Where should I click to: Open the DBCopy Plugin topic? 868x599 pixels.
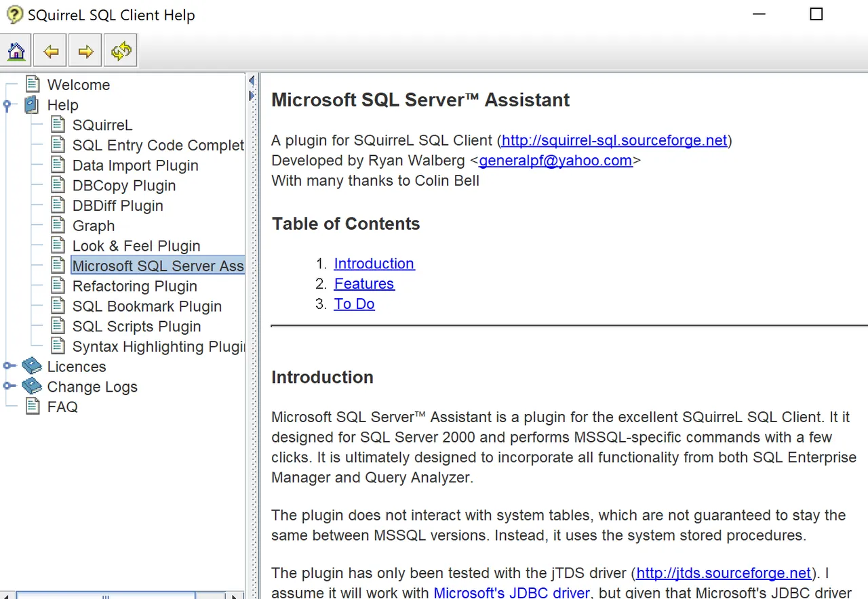pyautogui.click(x=124, y=186)
